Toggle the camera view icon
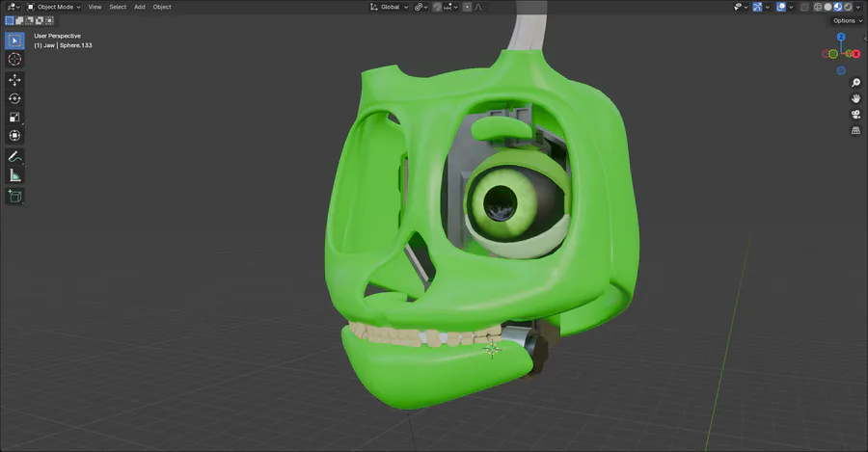The image size is (868, 452). tap(855, 115)
